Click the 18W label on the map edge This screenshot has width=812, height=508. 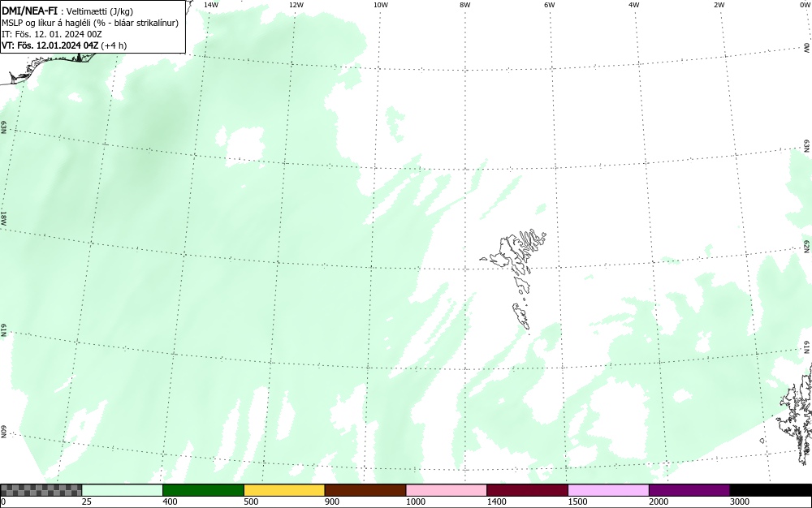[x=3, y=217]
